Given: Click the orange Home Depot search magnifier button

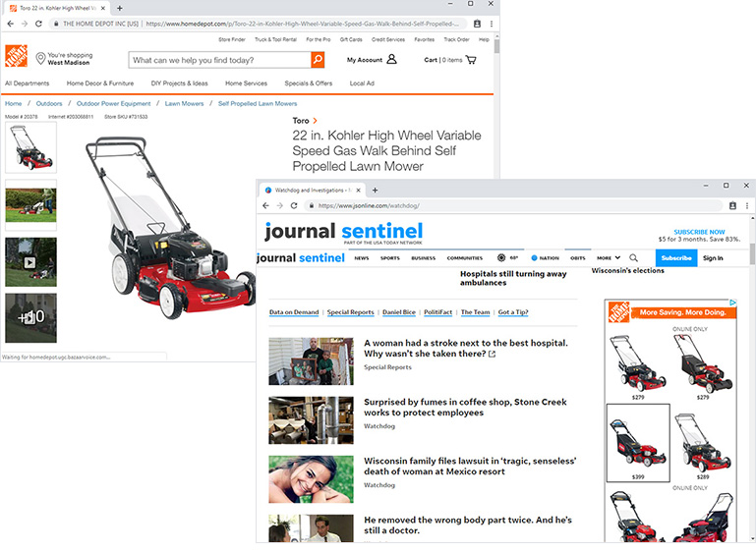Looking at the screenshot, I should pyautogui.click(x=318, y=60).
